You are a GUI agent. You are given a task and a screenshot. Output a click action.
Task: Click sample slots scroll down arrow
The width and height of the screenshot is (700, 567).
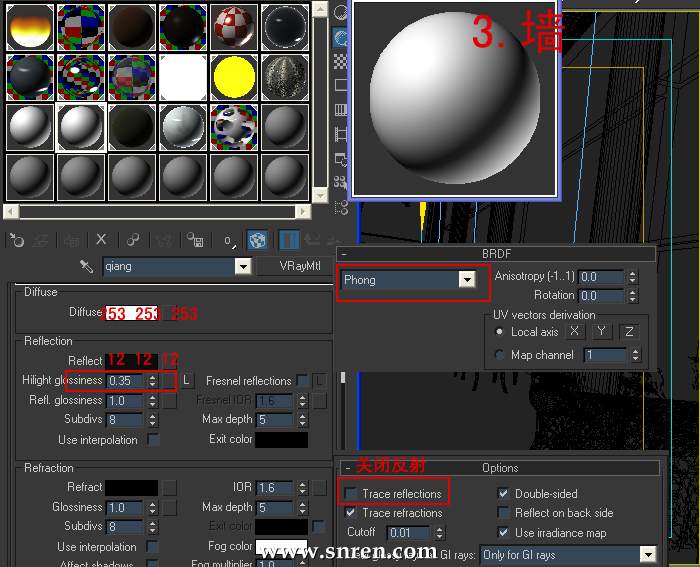320,195
